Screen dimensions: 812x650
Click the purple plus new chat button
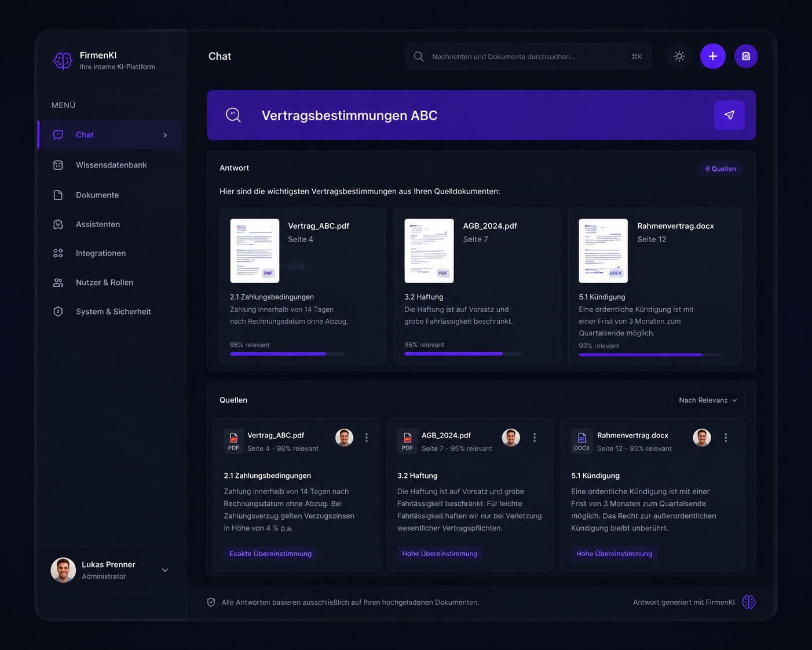(x=712, y=56)
